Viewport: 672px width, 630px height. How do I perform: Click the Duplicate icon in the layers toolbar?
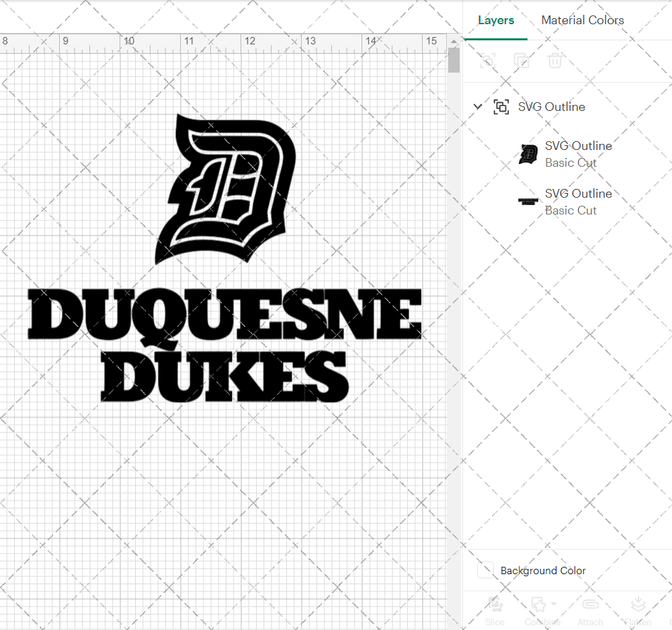point(521,61)
